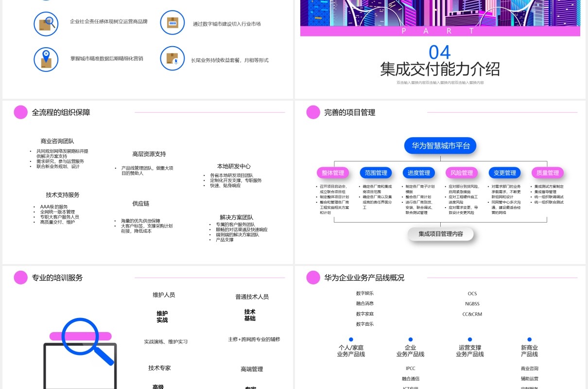Click the heading 解决方案团队

[236, 217]
